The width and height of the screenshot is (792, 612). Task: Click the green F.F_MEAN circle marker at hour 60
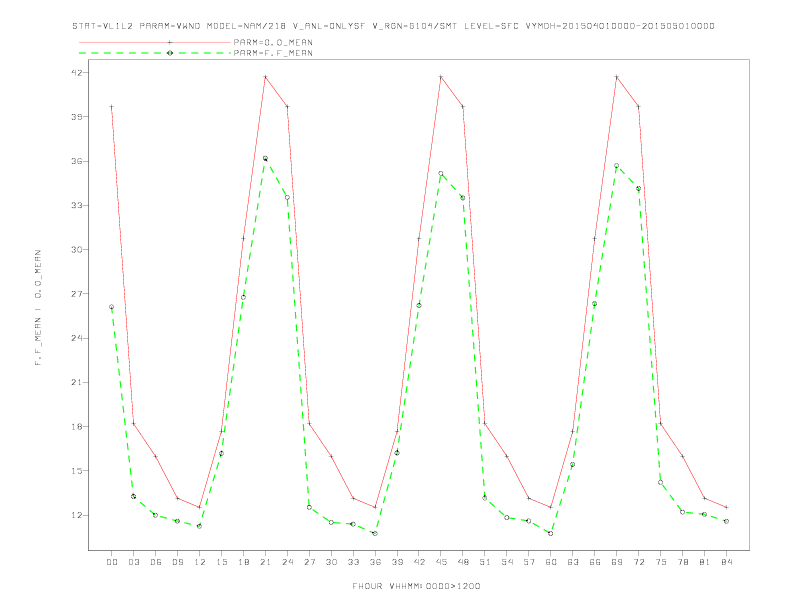tap(551, 533)
